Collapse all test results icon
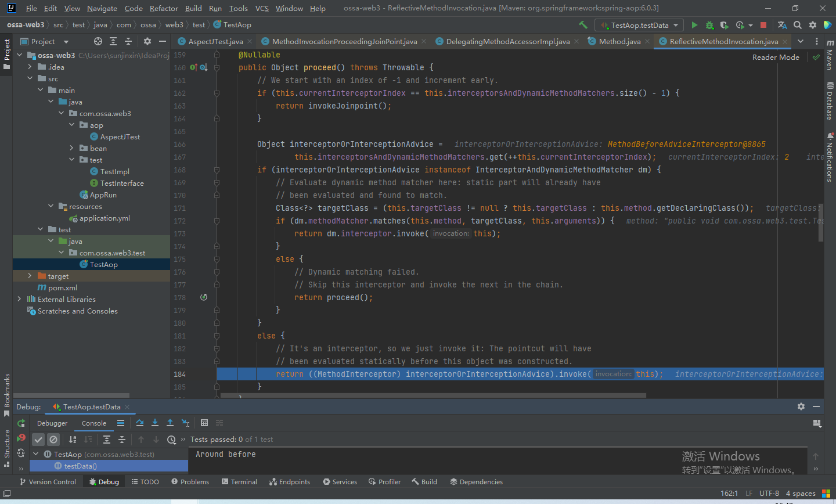The width and height of the screenshot is (836, 504). coord(122,440)
